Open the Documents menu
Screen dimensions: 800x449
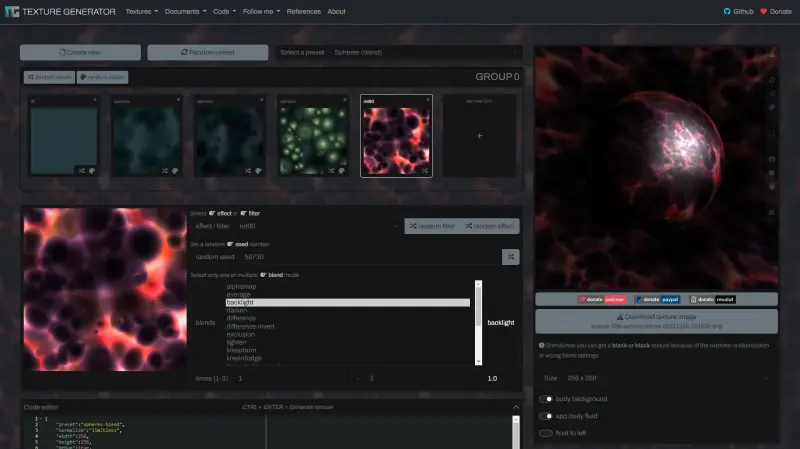pos(185,11)
